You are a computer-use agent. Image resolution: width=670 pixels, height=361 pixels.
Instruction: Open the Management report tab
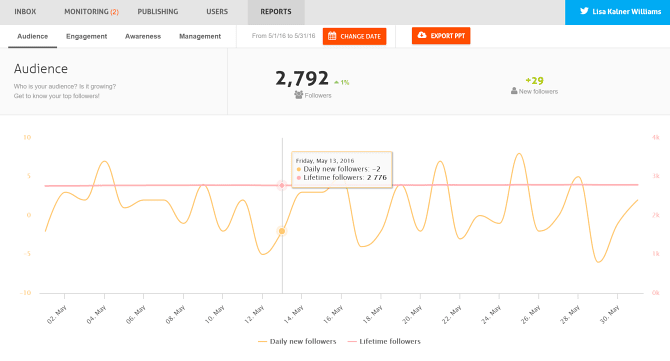pos(200,36)
